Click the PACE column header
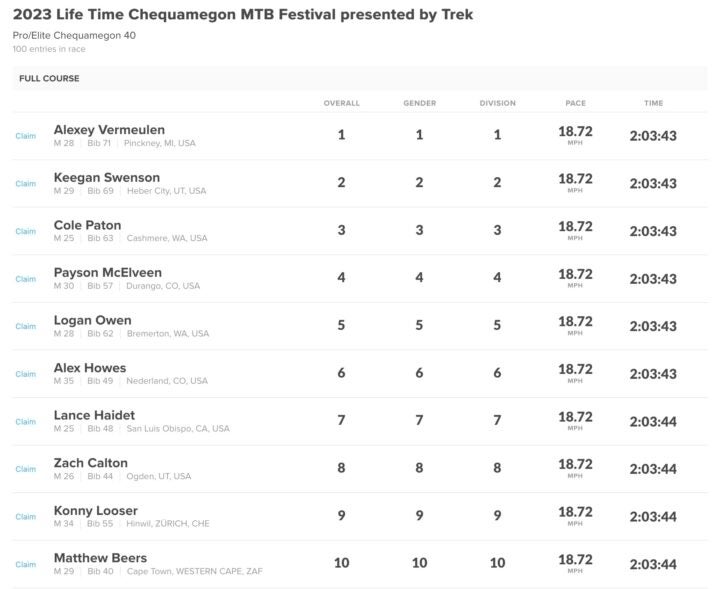This screenshot has height=589, width=720. tap(575, 103)
